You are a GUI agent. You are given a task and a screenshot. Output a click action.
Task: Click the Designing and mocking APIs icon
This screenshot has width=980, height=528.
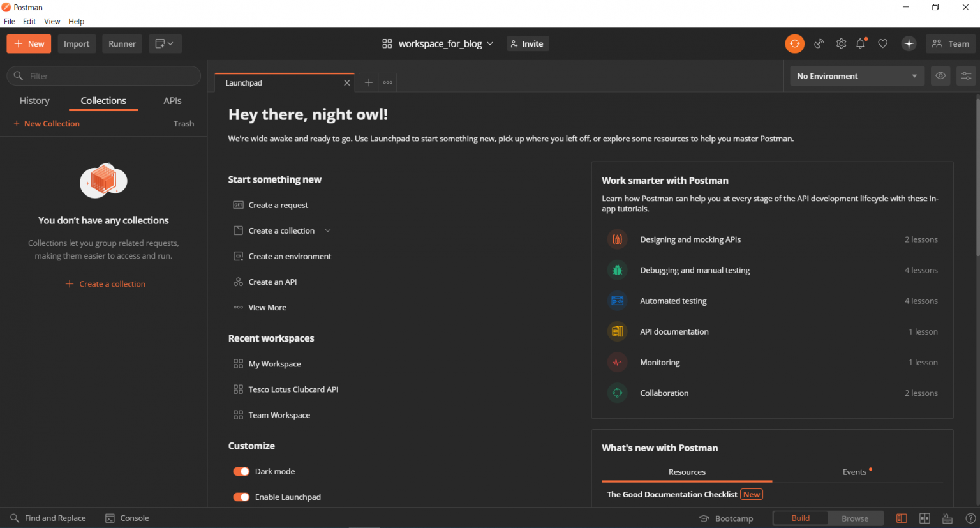coord(617,239)
